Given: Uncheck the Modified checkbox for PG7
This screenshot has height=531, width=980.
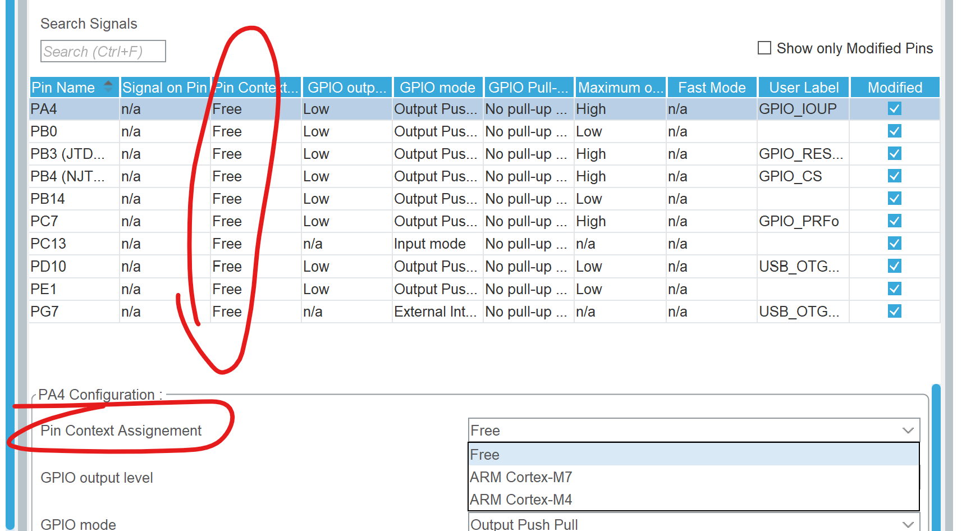Looking at the screenshot, I should coord(894,311).
